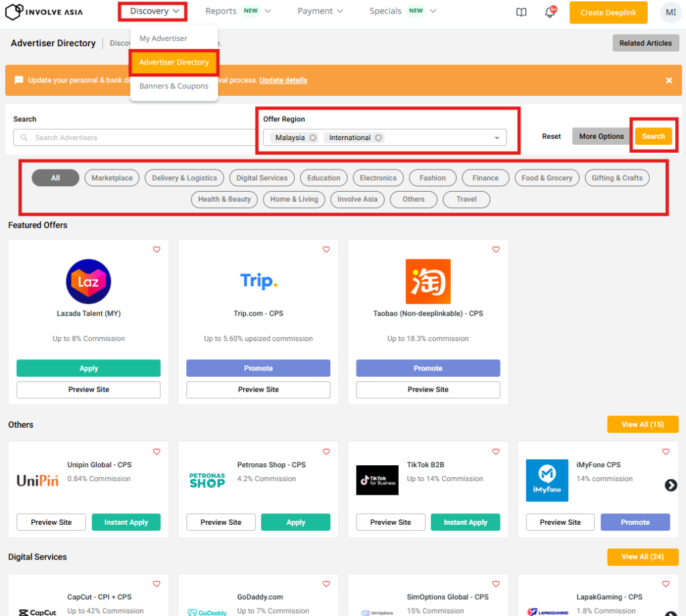This screenshot has height=616, width=686.
Task: Select Banners & Coupons menu item
Action: coord(174,86)
